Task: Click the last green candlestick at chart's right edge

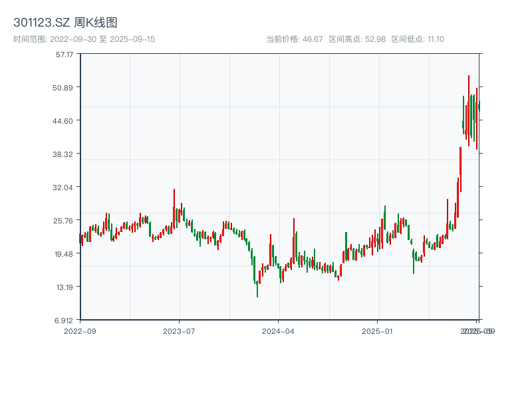Action: click(479, 106)
